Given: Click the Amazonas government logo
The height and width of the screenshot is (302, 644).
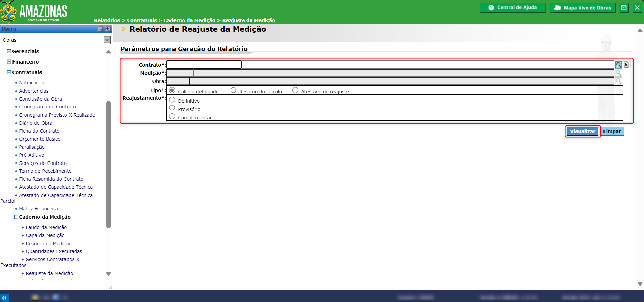Looking at the screenshot, I should [34, 12].
